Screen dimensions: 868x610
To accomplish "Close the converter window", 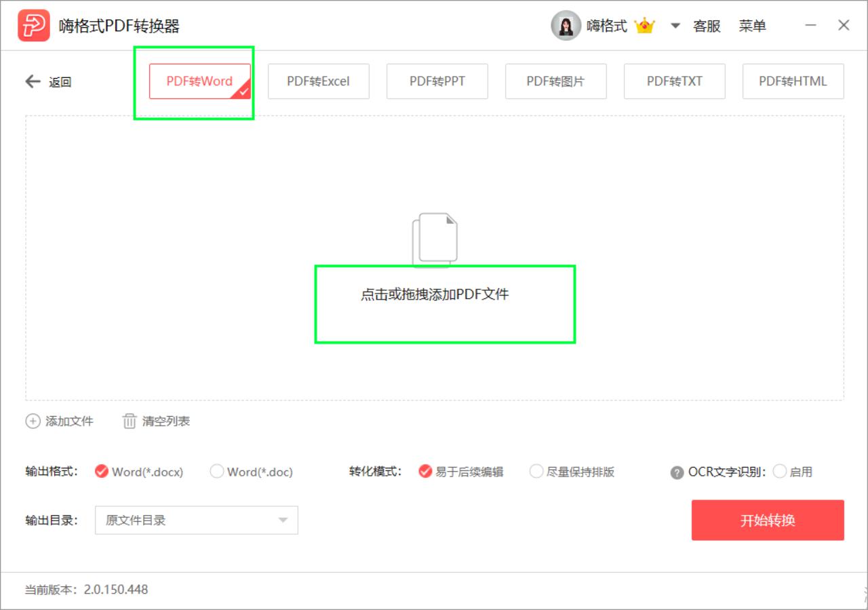I will 844,26.
